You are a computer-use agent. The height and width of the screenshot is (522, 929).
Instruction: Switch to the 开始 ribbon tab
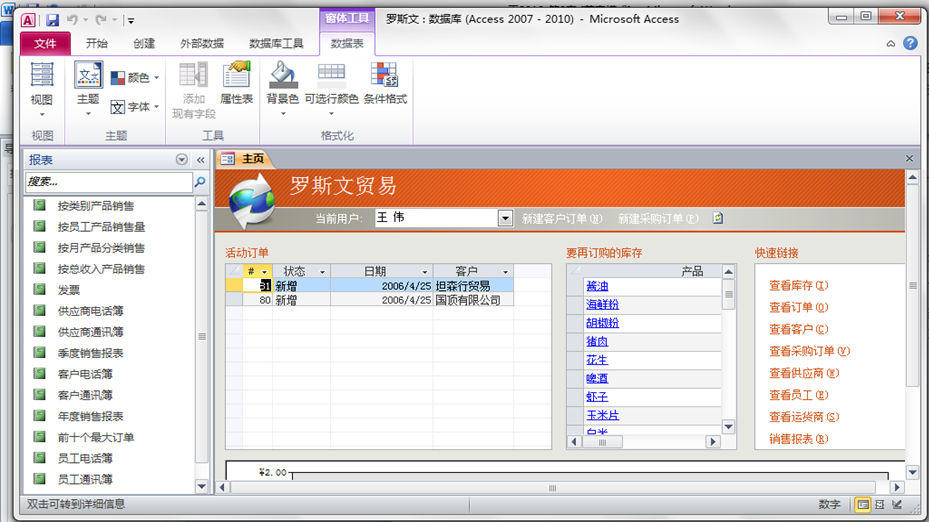coord(97,43)
